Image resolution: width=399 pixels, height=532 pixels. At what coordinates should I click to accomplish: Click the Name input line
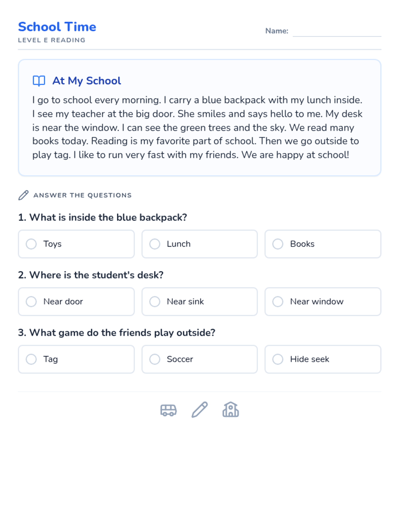coord(336,31)
